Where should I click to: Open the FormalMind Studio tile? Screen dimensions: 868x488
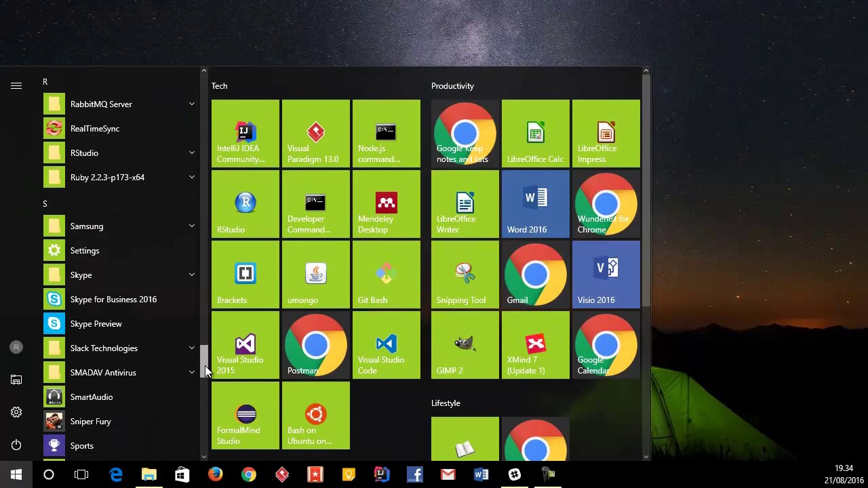pos(245,415)
